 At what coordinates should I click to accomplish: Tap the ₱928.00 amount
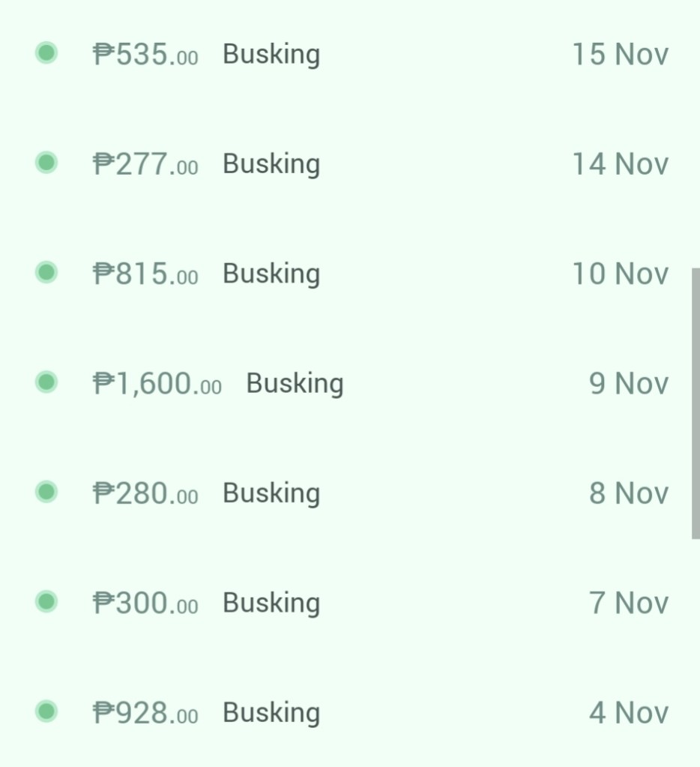(145, 712)
